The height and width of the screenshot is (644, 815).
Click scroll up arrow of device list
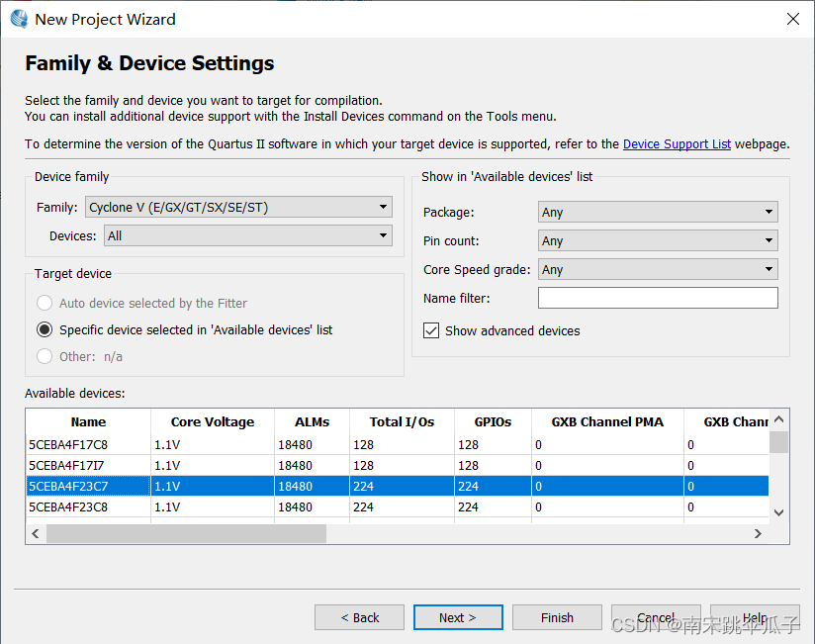778,418
